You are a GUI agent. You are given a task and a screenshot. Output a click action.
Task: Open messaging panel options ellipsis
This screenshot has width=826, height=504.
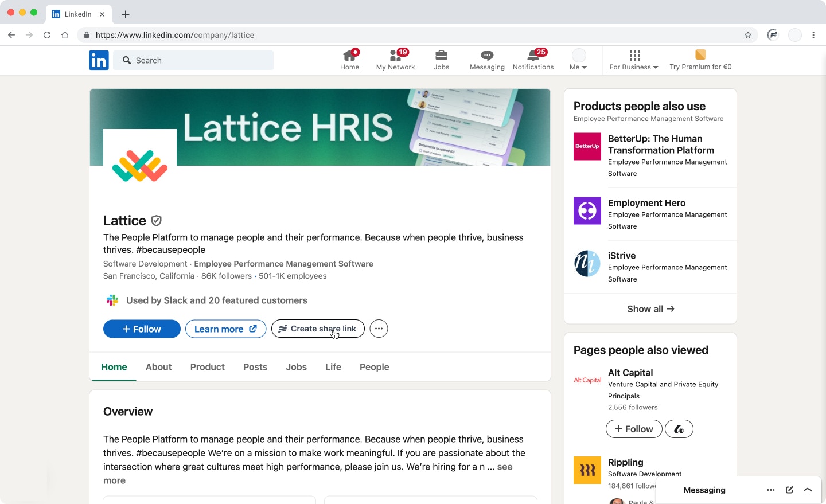click(x=771, y=490)
